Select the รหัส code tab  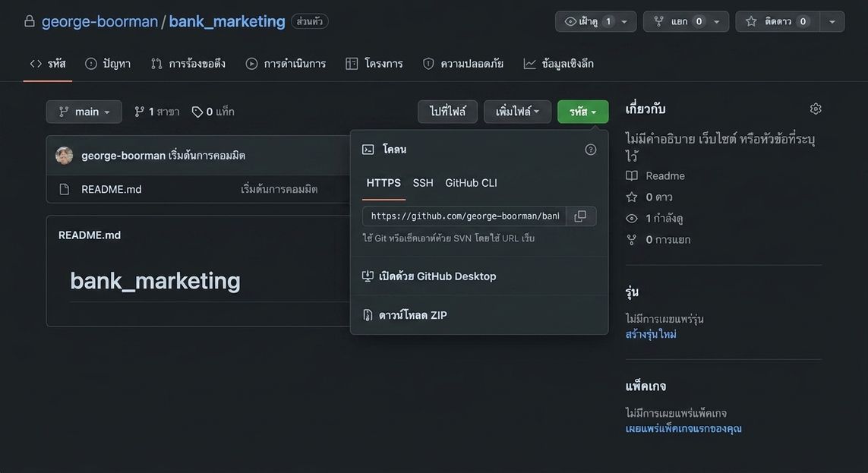tap(48, 64)
